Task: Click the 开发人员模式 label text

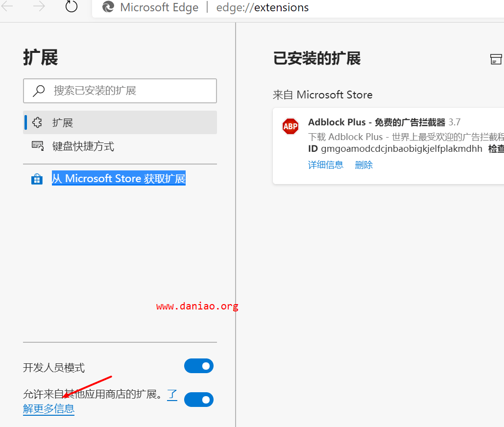Action: (x=54, y=368)
